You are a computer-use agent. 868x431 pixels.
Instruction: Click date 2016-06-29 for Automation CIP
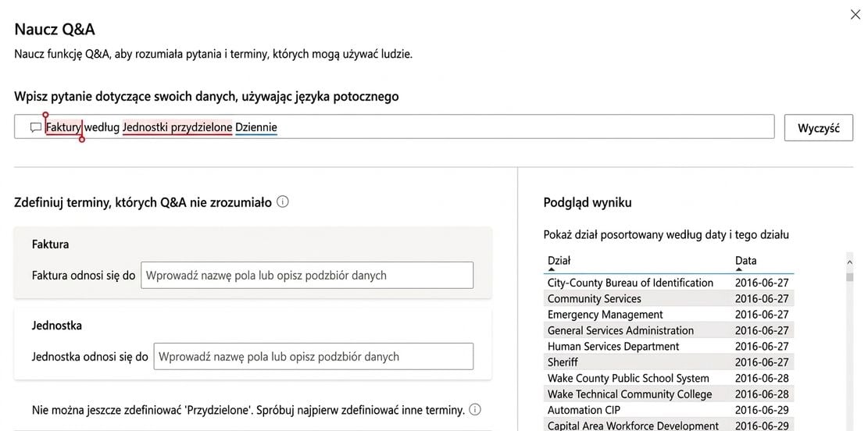click(x=762, y=411)
